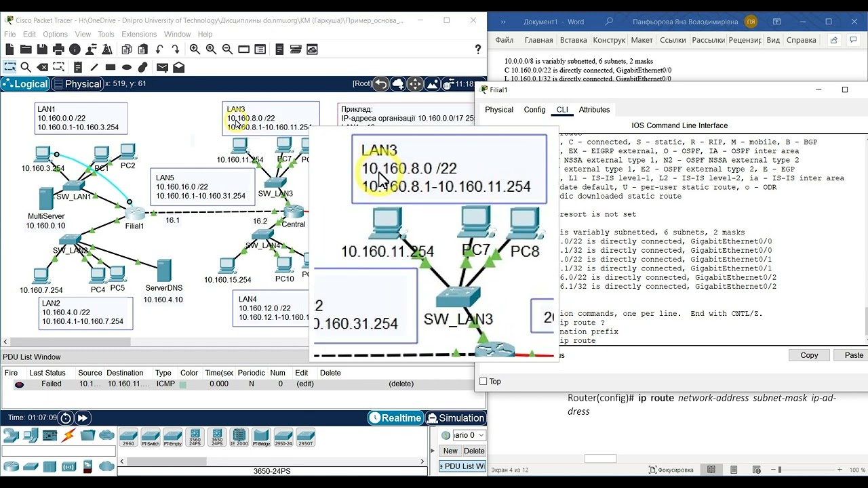Screen dimensions: 868x488
Task: Select the Routers subcategory icon
Action: click(x=12, y=466)
